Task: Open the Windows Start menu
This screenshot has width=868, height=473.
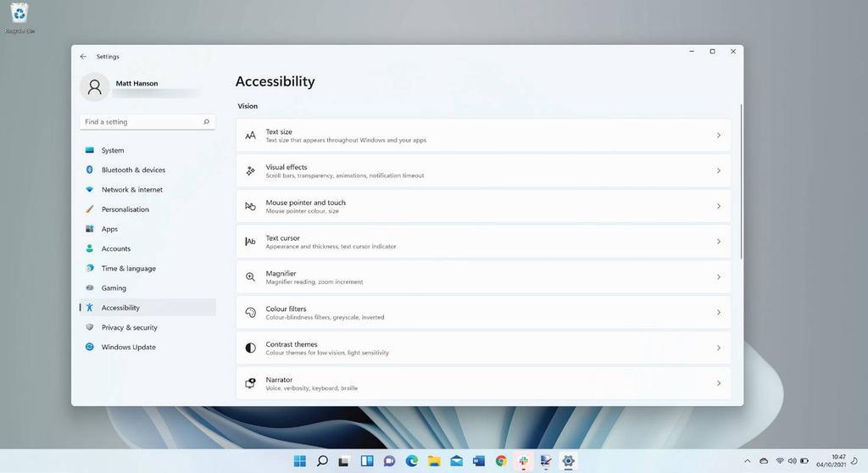Action: click(x=300, y=461)
